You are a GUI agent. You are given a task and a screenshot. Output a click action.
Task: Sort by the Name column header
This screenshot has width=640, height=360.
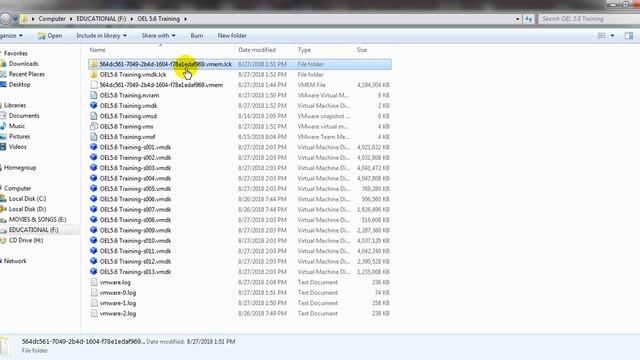click(x=98, y=50)
